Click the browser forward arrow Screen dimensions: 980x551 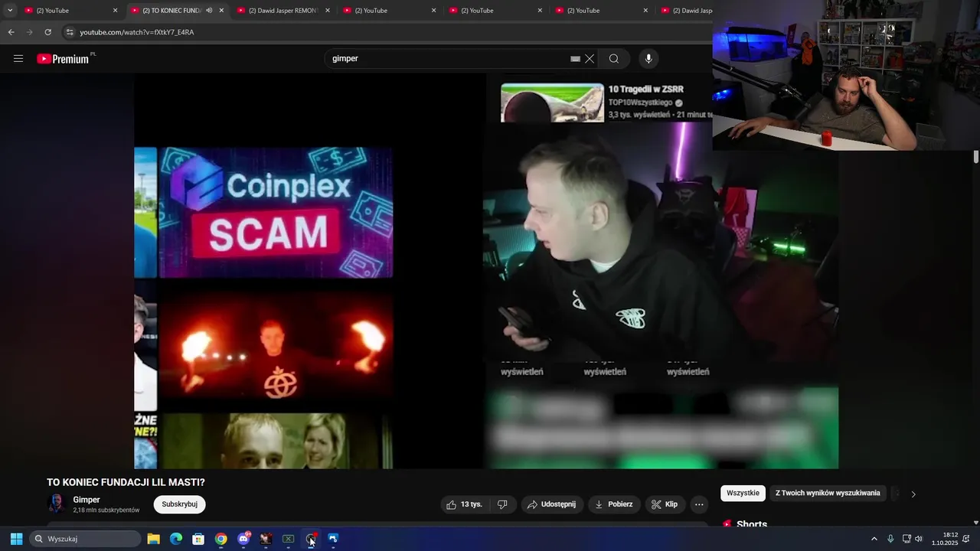pyautogui.click(x=29, y=32)
